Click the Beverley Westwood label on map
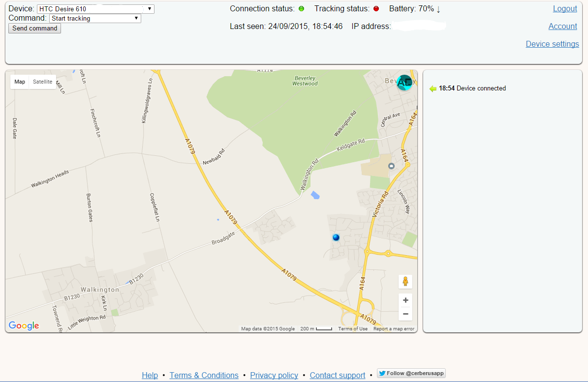This screenshot has width=588, height=382. click(x=305, y=81)
